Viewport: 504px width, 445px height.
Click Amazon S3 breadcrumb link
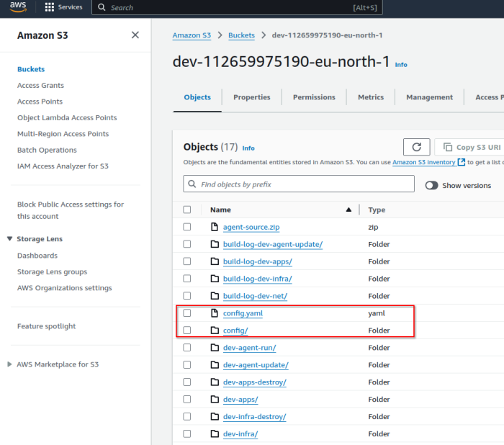click(x=192, y=35)
